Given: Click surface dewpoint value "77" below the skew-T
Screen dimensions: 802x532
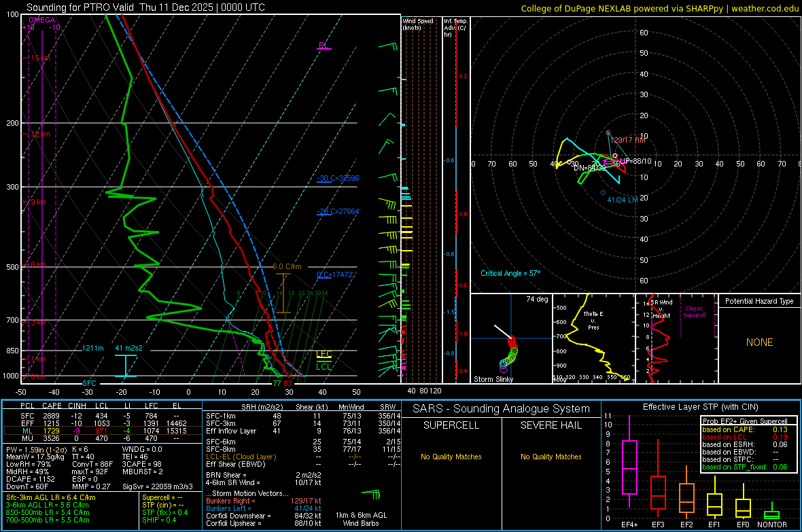Looking at the screenshot, I should [x=277, y=383].
